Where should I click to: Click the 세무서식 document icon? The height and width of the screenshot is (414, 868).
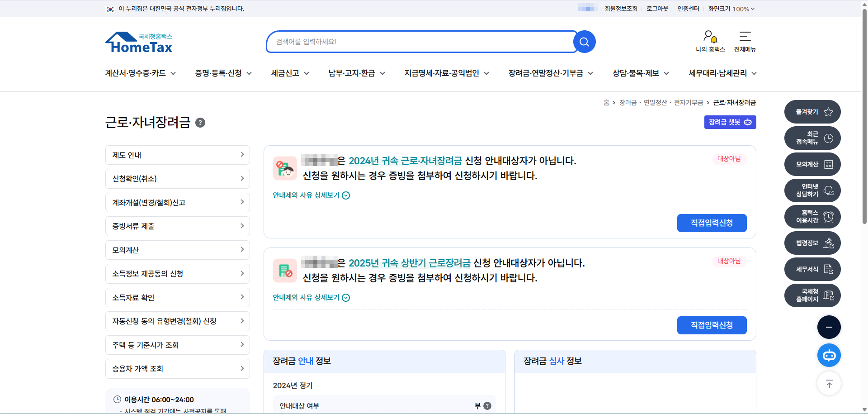pyautogui.click(x=828, y=269)
